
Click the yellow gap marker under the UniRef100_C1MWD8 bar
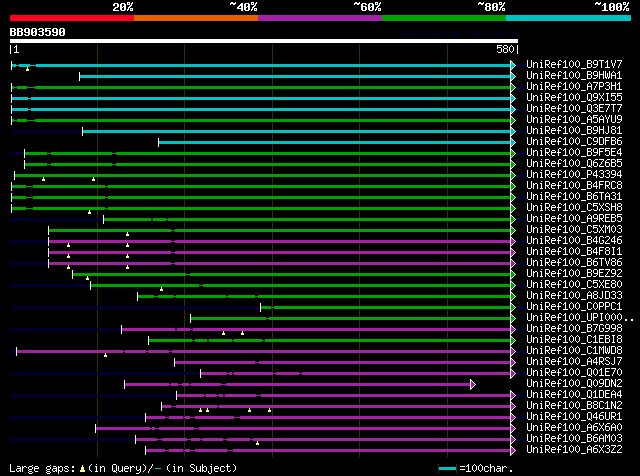[x=105, y=355]
